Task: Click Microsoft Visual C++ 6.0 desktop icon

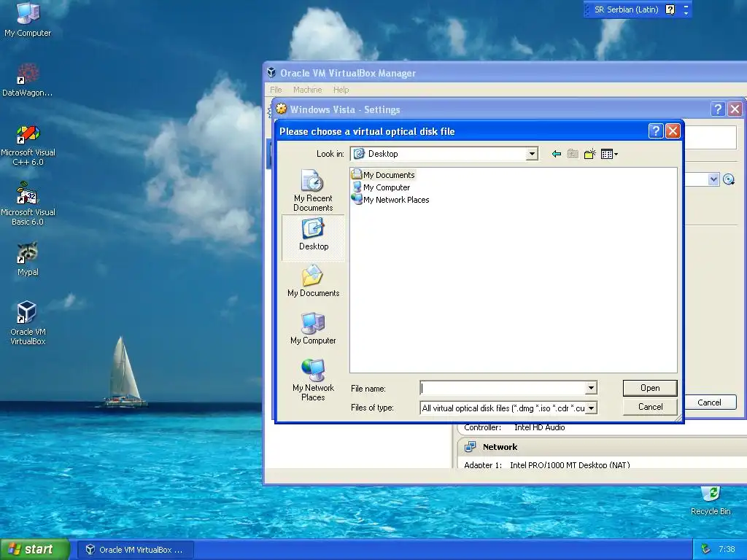Action: tap(28, 145)
